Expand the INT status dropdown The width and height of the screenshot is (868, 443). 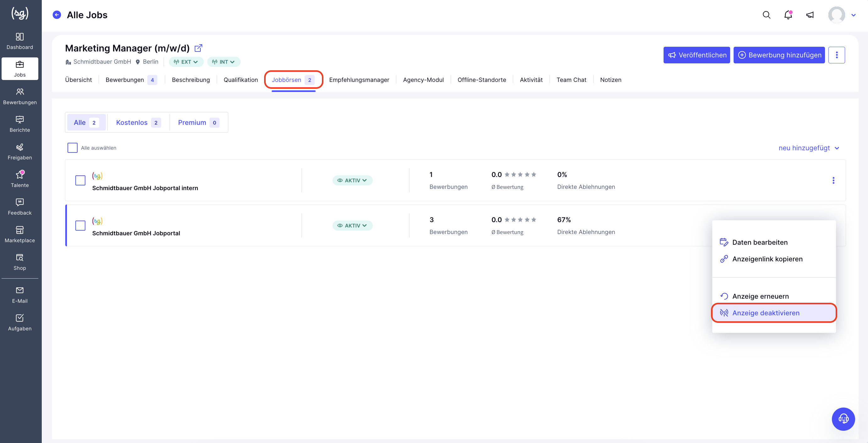(x=223, y=61)
